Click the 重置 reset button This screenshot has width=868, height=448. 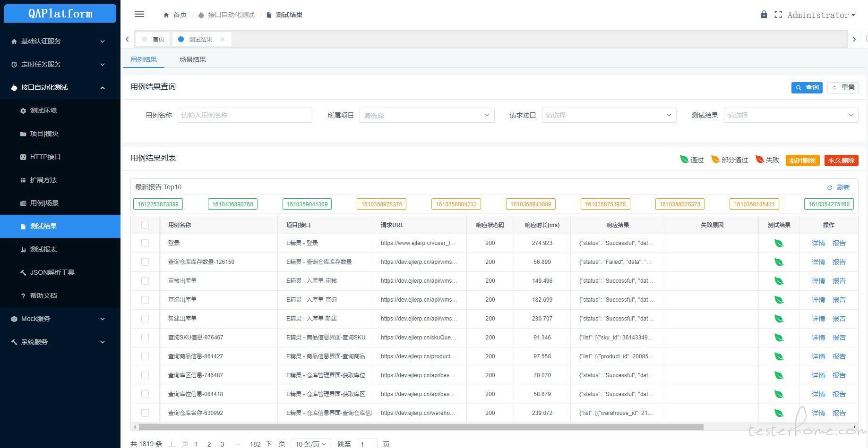coord(843,87)
